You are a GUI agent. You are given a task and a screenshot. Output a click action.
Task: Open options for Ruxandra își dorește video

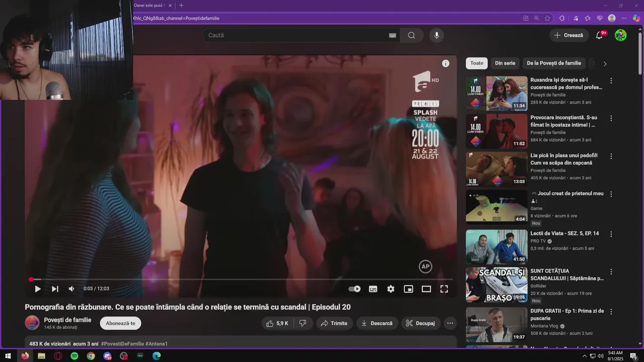[x=611, y=80]
